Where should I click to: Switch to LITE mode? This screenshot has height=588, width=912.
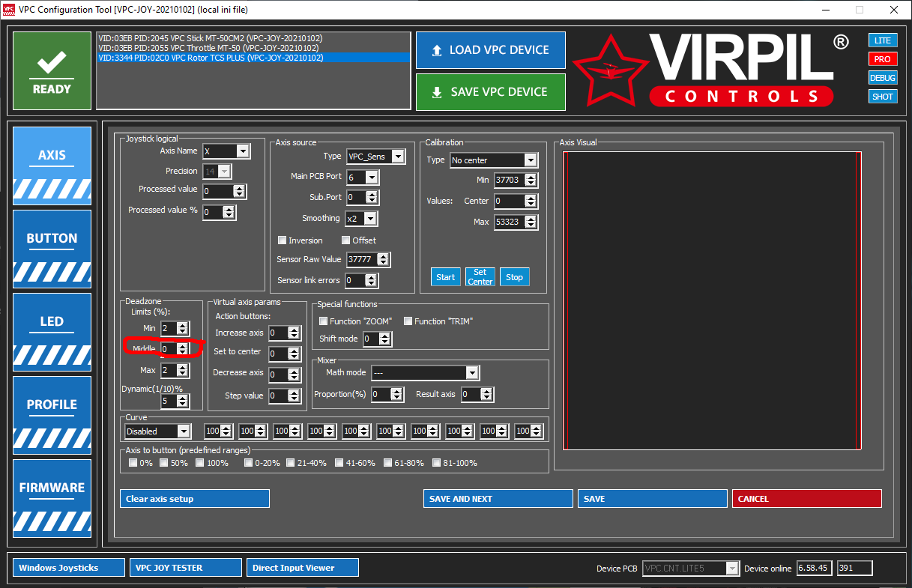coord(882,40)
